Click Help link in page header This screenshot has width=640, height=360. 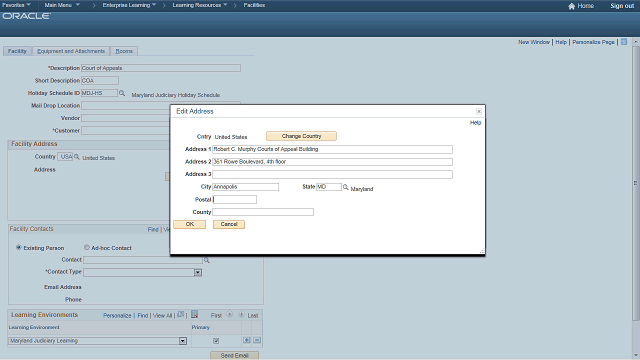561,42
